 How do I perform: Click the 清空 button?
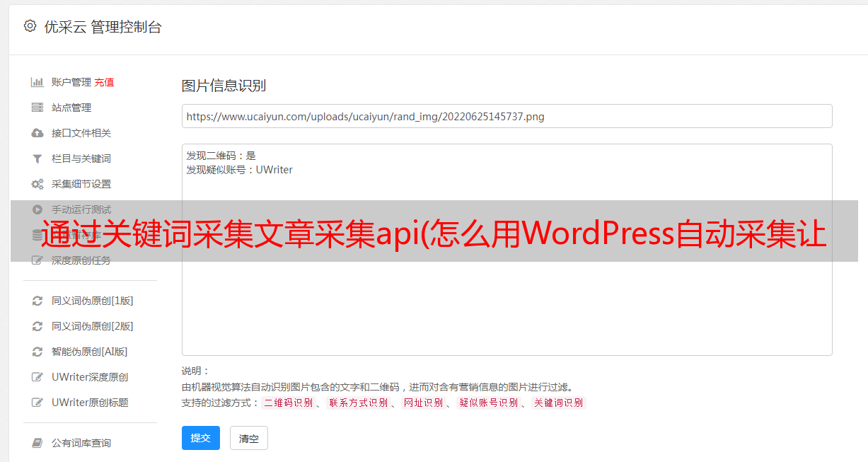coord(249,438)
